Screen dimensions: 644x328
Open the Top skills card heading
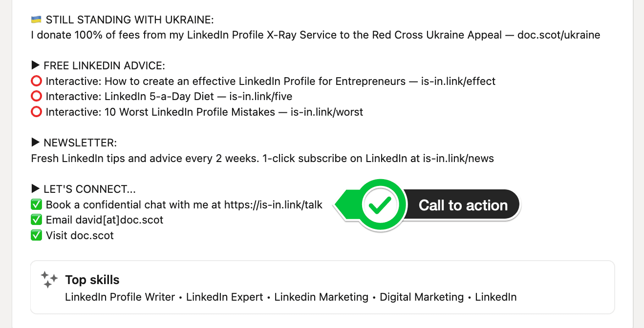(92, 280)
